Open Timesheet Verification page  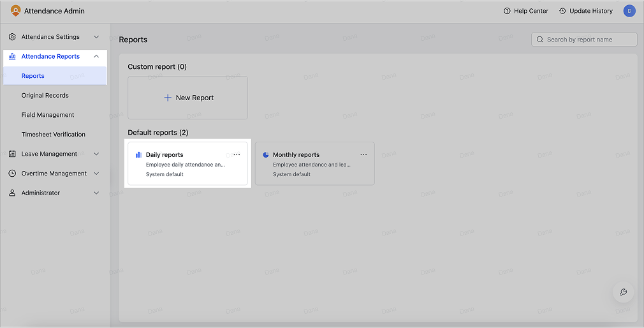(53, 135)
